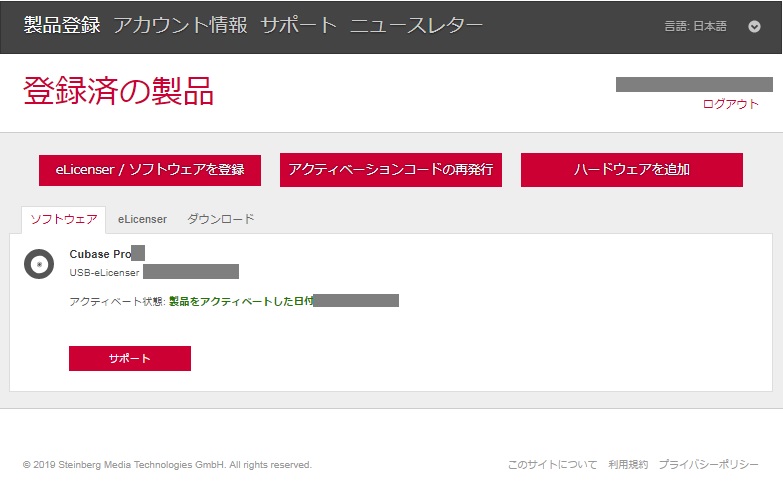
Task: Click the 登録済の製品 page heading
Action: pos(118,91)
